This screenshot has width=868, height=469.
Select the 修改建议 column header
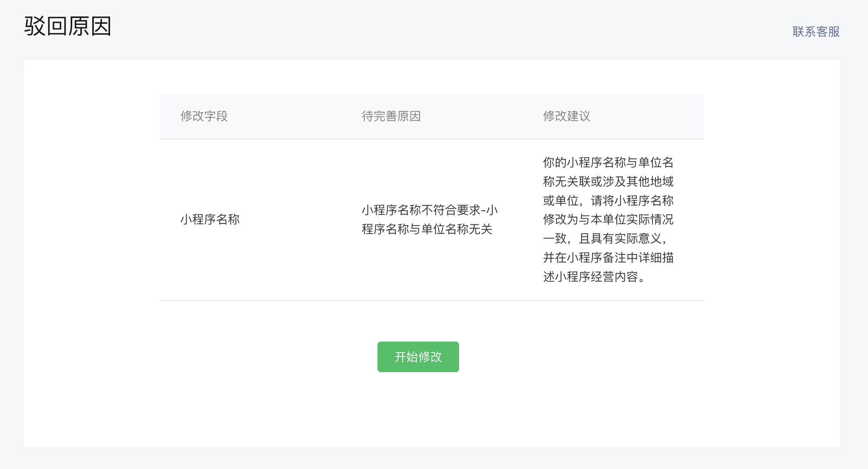pyautogui.click(x=567, y=116)
